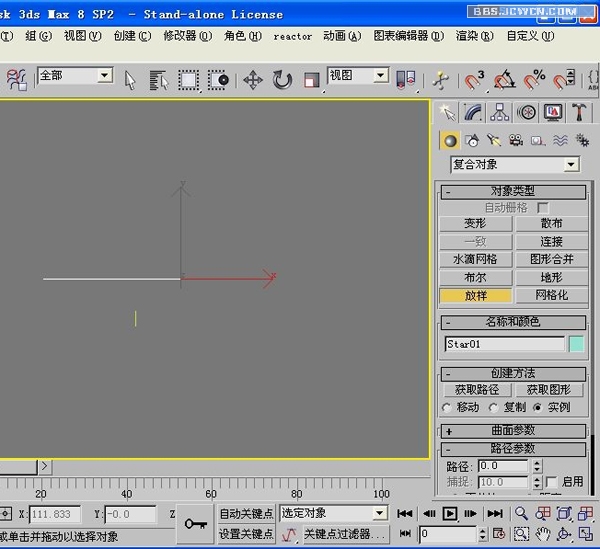Expand the 曲面参数 rollout
This screenshot has height=549, width=600.
513,431
